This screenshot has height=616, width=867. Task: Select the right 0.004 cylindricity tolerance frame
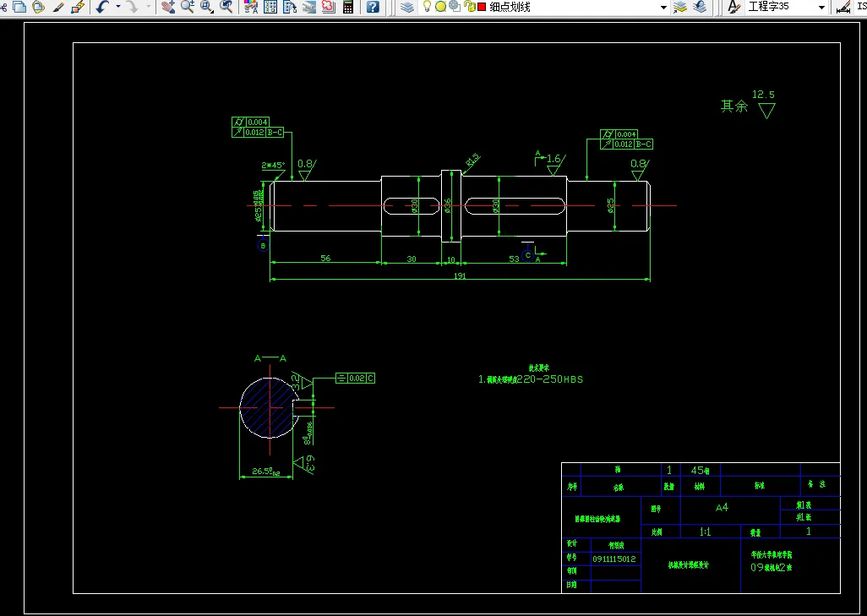click(619, 134)
